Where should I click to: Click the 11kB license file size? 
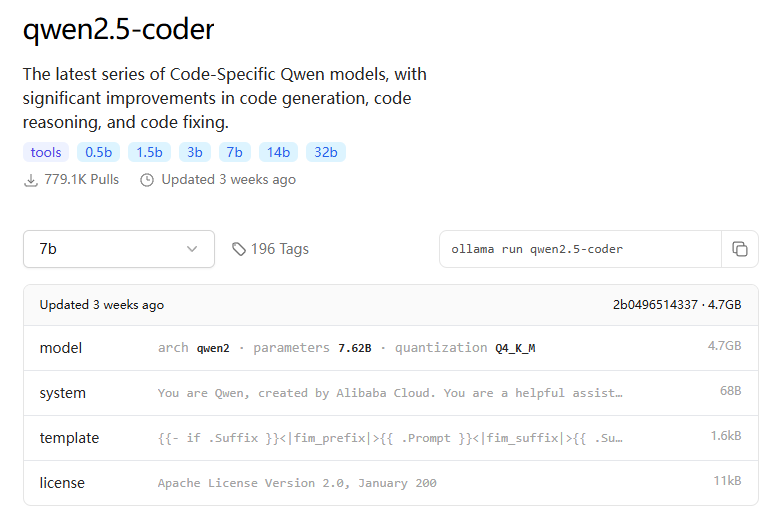728,481
